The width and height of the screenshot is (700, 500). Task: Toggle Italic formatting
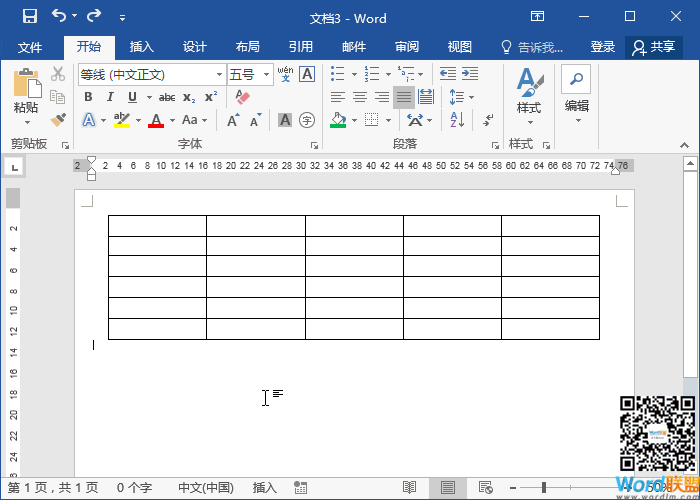coord(110,97)
